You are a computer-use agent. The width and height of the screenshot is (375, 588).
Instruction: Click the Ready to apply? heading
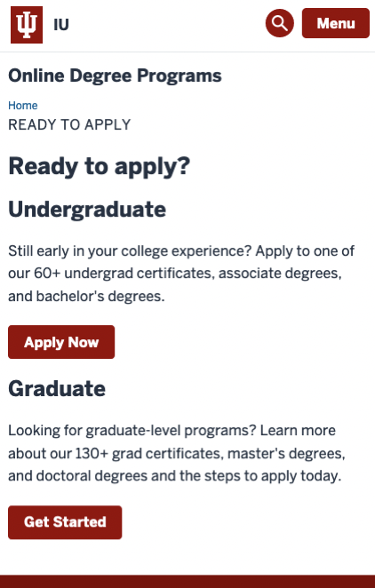click(x=100, y=166)
